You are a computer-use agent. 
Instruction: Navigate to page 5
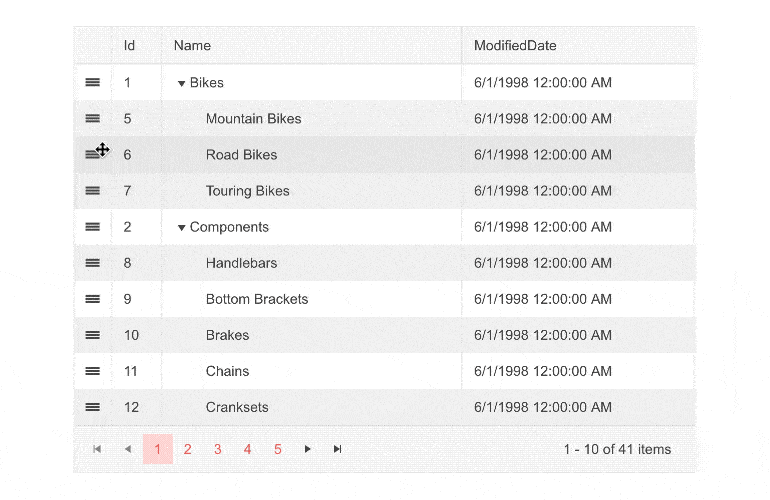(x=277, y=449)
